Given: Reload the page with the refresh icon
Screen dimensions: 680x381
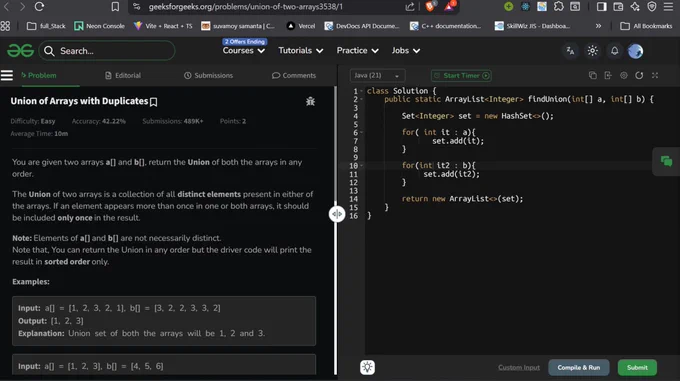Looking at the screenshot, I should pos(39,7).
